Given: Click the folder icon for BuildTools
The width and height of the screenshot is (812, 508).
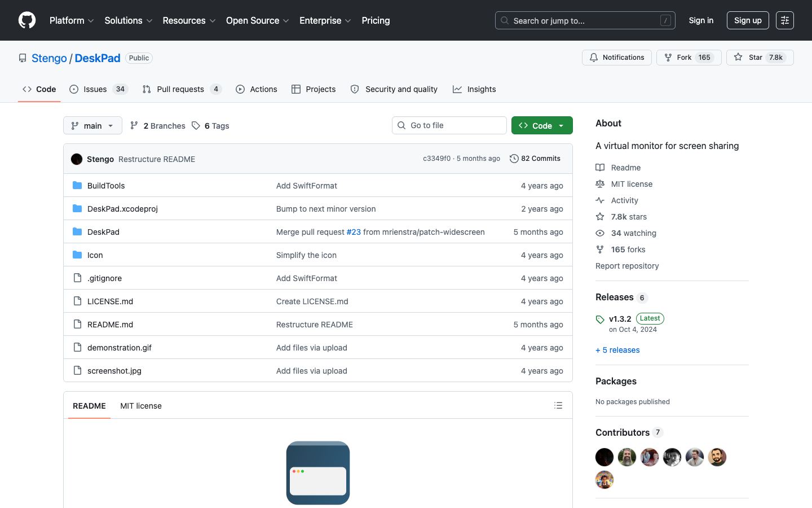Looking at the screenshot, I should point(77,185).
